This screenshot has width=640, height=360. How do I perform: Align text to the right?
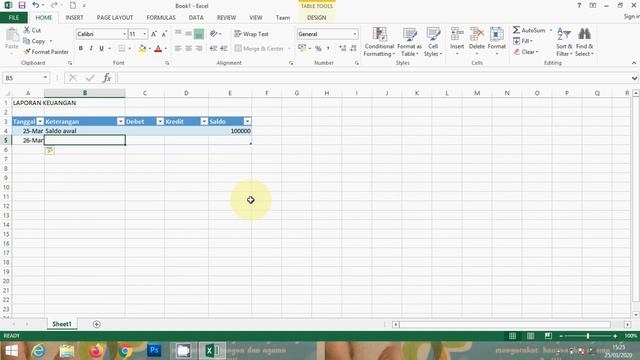pos(199,49)
